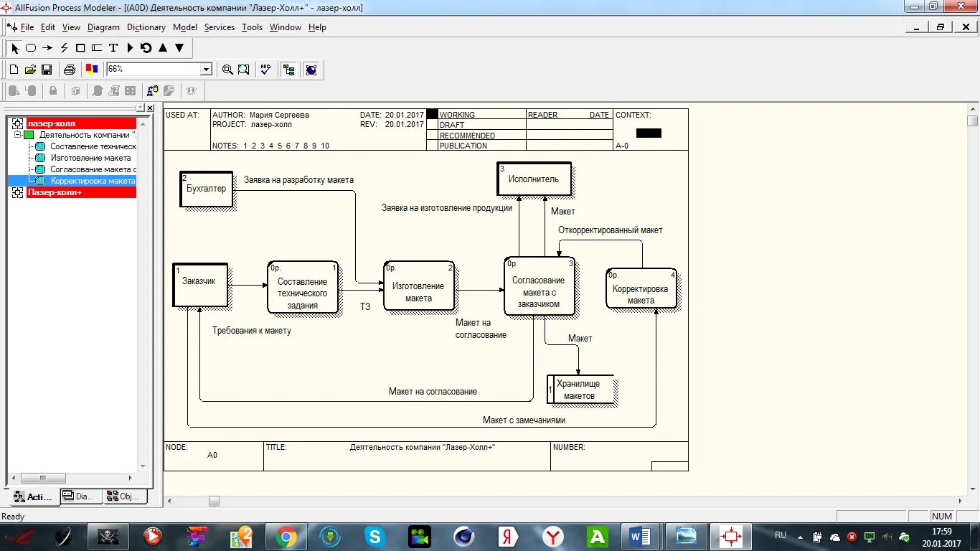This screenshot has height=551, width=980.
Task: Open the Report Builder colored icon
Action: tap(92, 70)
